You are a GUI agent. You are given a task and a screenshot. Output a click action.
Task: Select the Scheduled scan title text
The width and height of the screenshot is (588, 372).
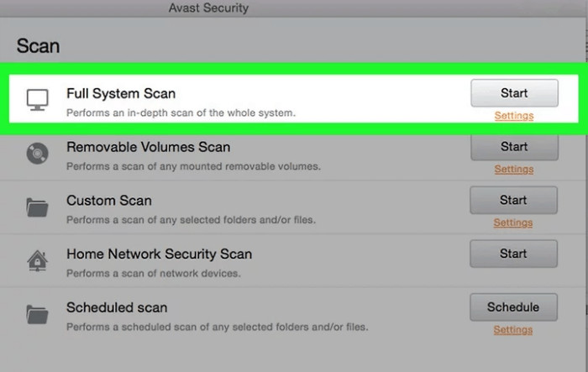pyautogui.click(x=117, y=307)
